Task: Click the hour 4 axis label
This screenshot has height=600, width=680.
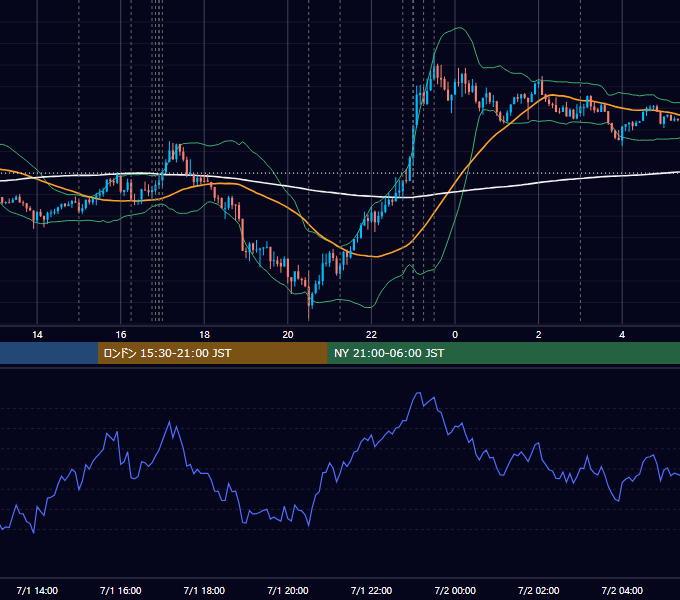Action: (x=622, y=335)
